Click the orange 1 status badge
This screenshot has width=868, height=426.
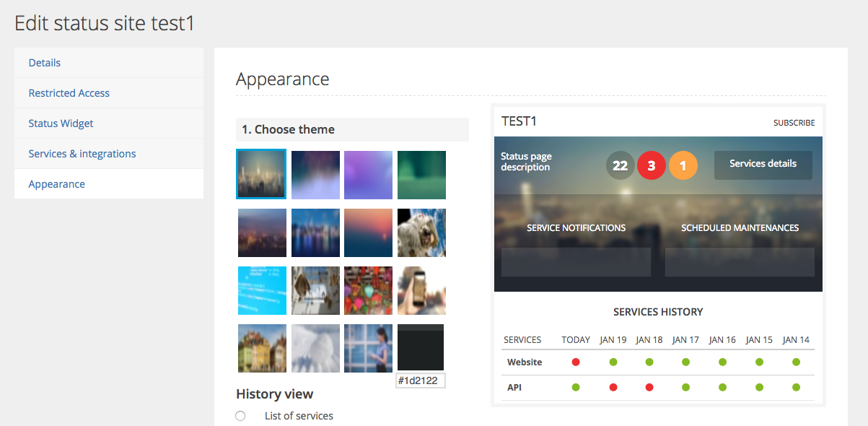[x=683, y=165]
